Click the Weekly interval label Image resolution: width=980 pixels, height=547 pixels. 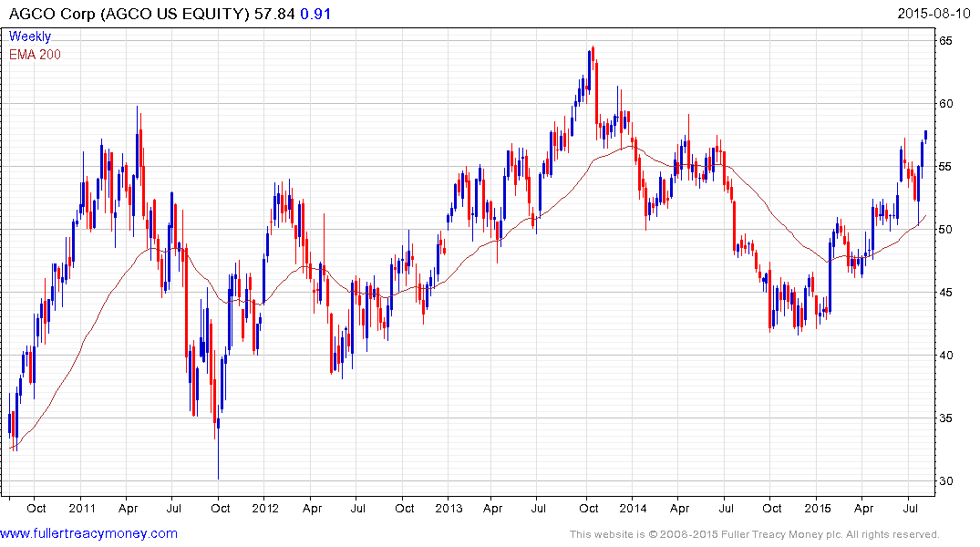click(30, 37)
